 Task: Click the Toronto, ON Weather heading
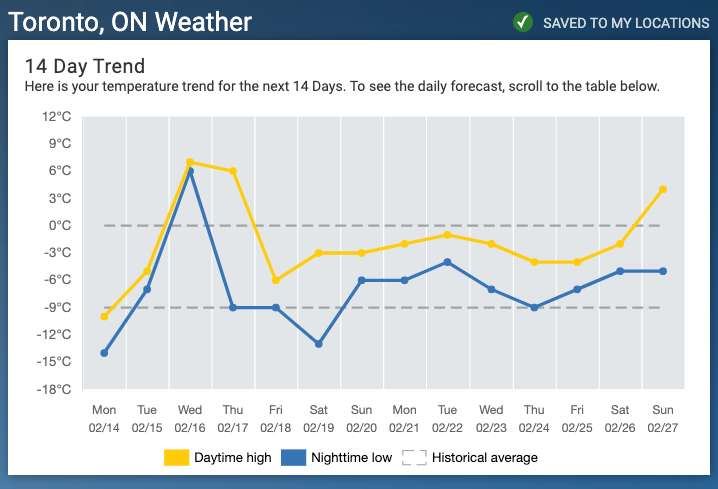pyautogui.click(x=130, y=22)
